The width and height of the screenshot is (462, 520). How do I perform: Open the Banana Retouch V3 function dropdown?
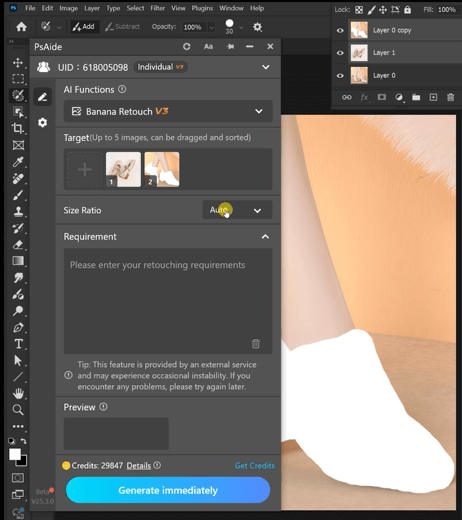[168, 111]
